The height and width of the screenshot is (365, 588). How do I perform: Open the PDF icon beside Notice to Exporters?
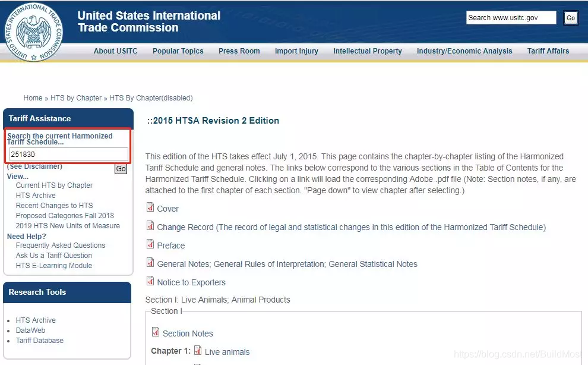click(150, 281)
